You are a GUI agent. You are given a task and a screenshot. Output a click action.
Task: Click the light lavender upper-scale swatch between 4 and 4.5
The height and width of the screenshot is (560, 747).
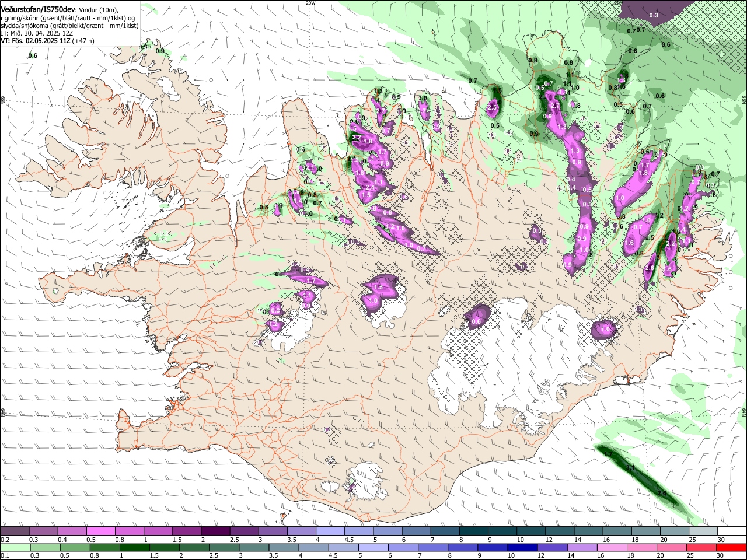tap(329, 531)
